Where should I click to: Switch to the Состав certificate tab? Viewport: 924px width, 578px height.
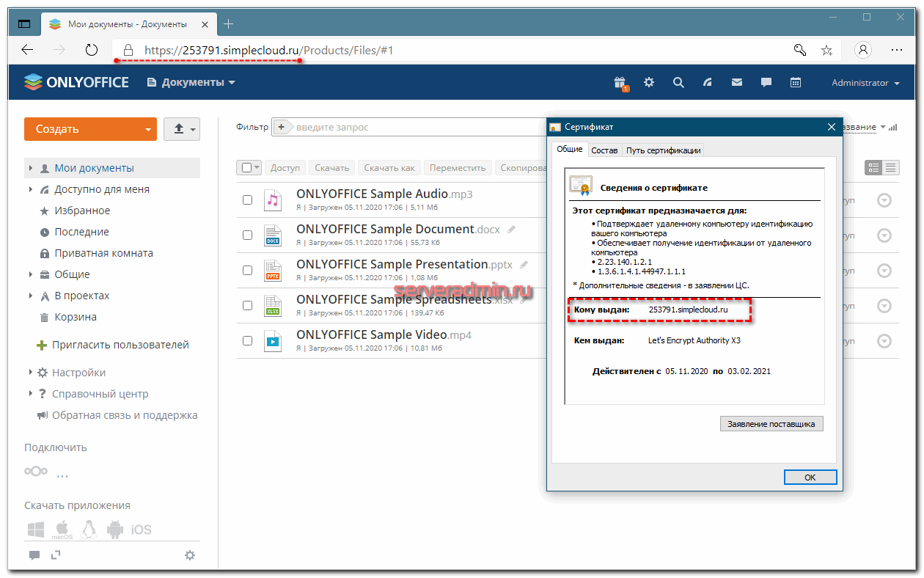[x=604, y=150]
